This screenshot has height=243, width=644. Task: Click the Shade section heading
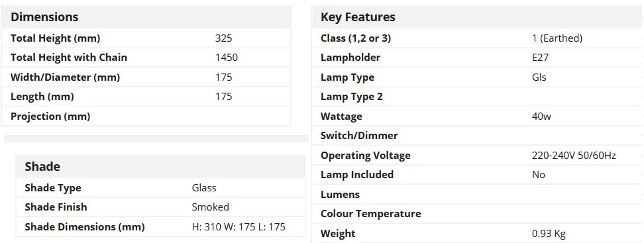tap(42, 167)
